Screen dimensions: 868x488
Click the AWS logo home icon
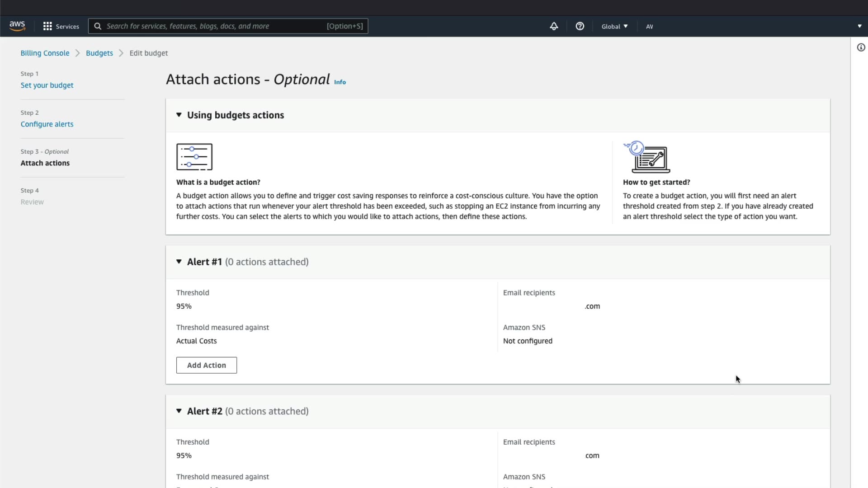tap(17, 26)
